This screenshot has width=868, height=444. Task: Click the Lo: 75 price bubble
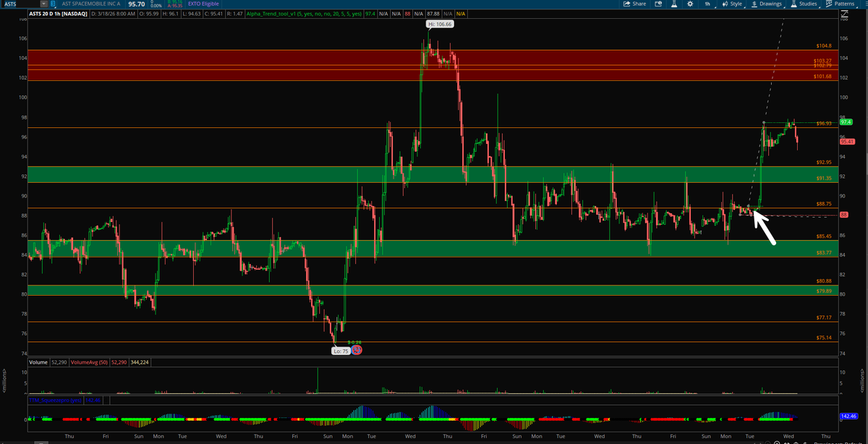tap(341, 350)
